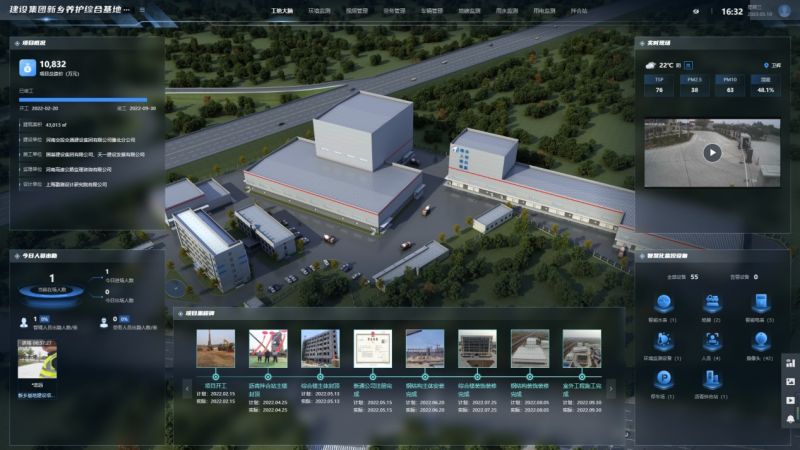Click the location label in weather panel

click(771, 65)
